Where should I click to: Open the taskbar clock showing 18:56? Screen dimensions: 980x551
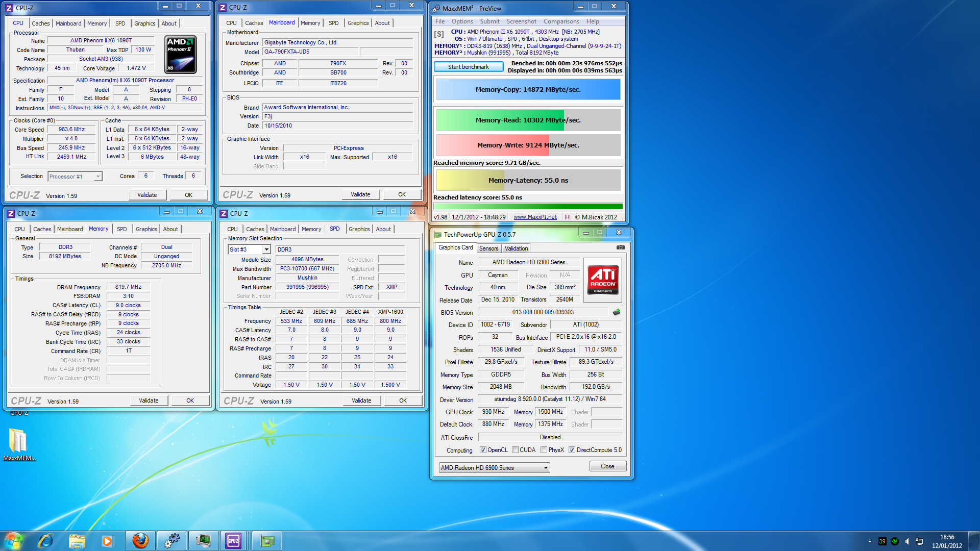(947, 541)
